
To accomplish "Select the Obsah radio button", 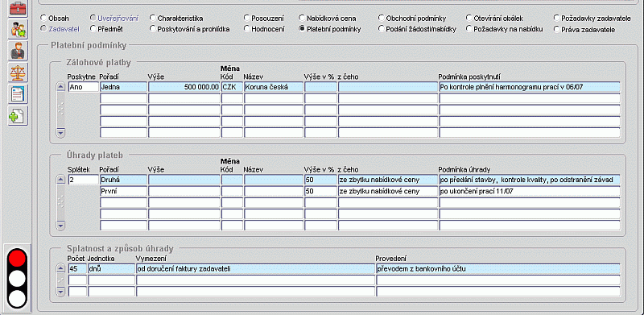I will click(43, 19).
